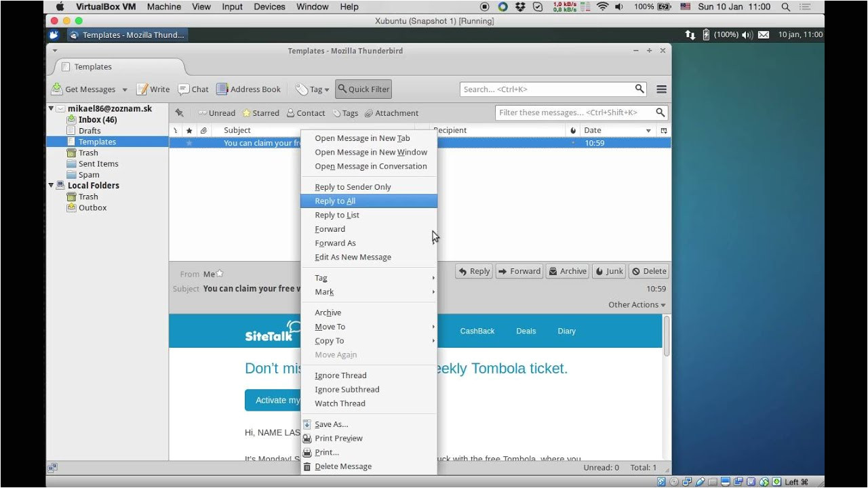The height and width of the screenshot is (488, 868).
Task: Choose Reply to List
Action: 369,215
